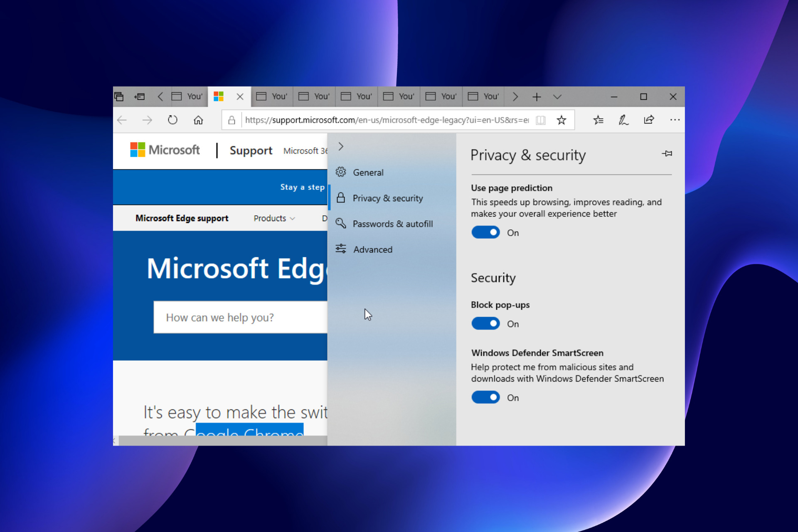The image size is (798, 532).
Task: Open the tabs you've set aside icon
Action: (119, 96)
